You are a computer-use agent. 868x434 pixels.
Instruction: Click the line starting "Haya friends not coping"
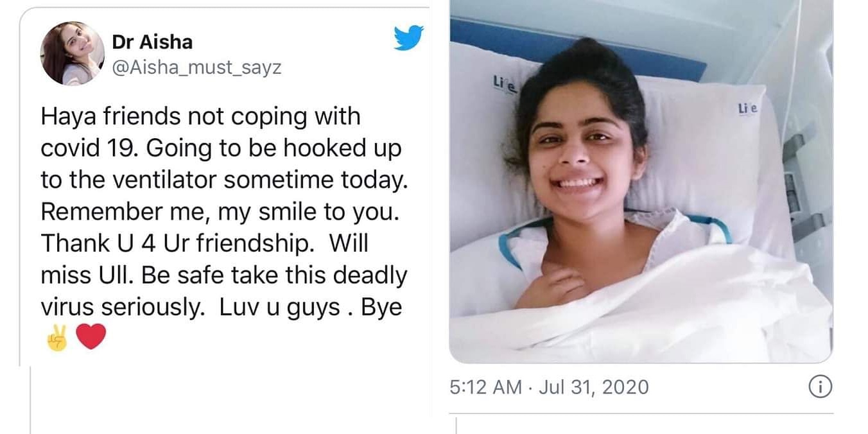200,117
